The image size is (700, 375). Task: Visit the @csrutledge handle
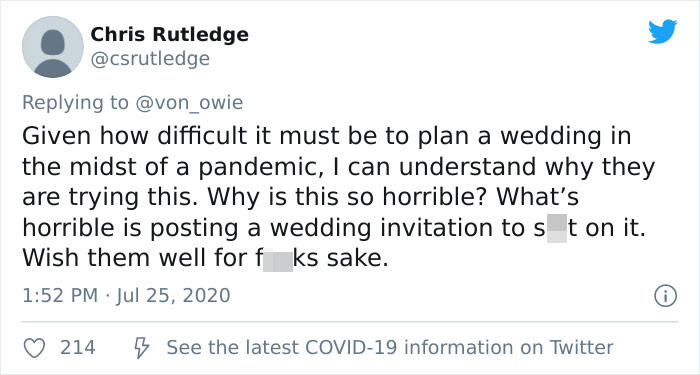(150, 58)
